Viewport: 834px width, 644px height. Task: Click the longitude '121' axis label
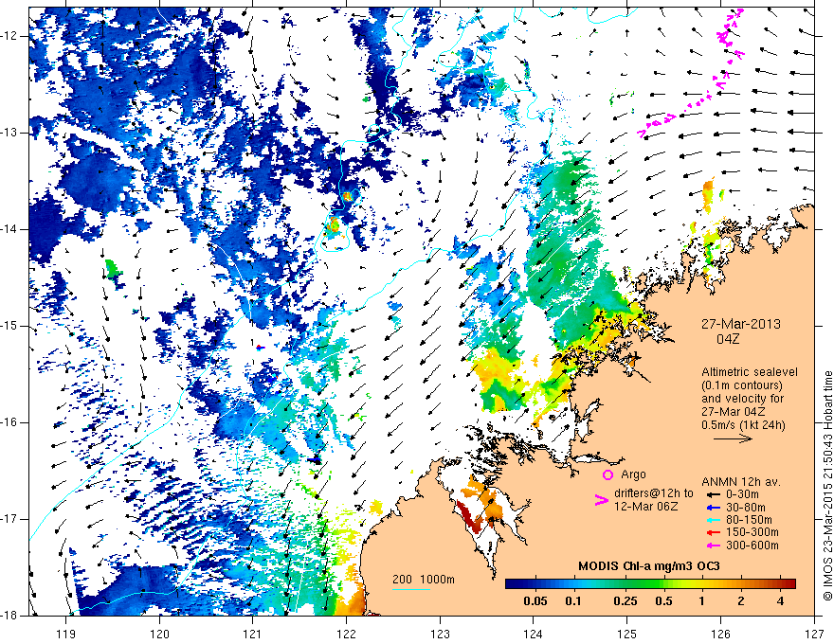253,634
